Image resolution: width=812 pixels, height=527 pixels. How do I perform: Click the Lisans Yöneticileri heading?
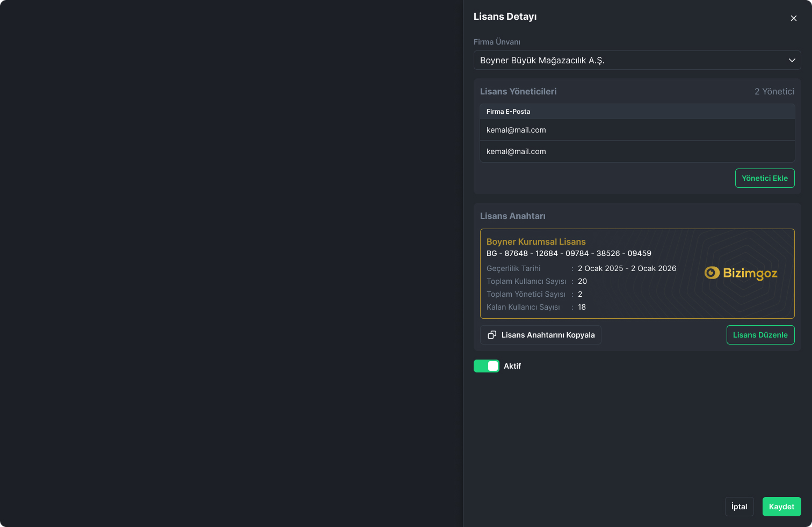(x=518, y=91)
